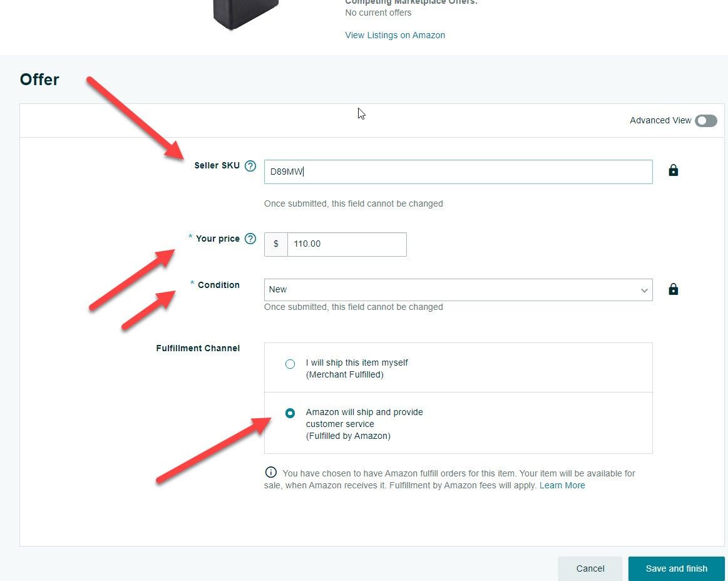The height and width of the screenshot is (581, 728).
Task: Toggle the Advanced View switch
Action: point(705,121)
